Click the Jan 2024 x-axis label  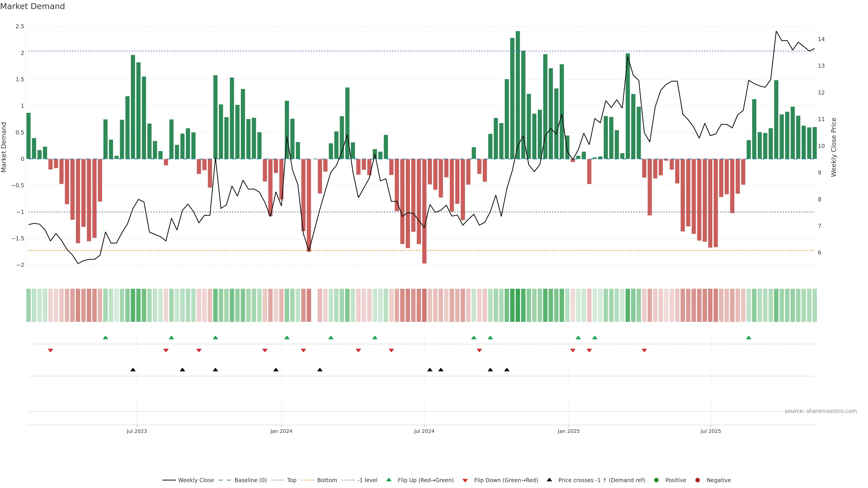pyautogui.click(x=281, y=432)
